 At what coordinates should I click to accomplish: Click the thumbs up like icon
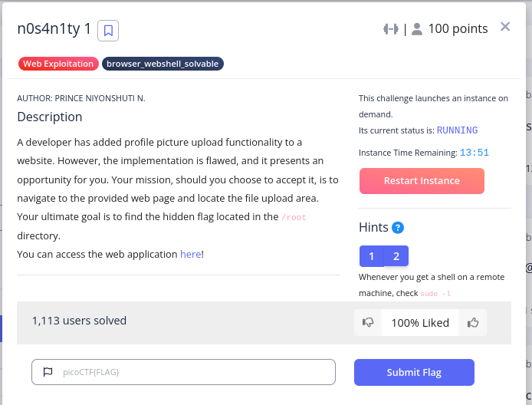coord(473,323)
